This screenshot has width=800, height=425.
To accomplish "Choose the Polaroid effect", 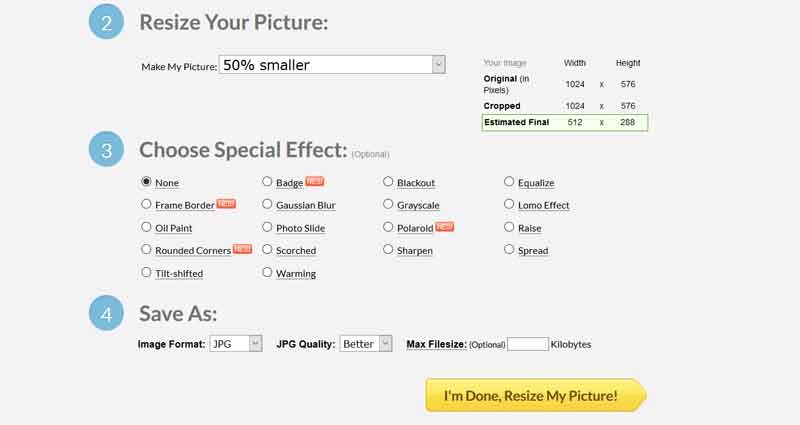I will 388,227.
